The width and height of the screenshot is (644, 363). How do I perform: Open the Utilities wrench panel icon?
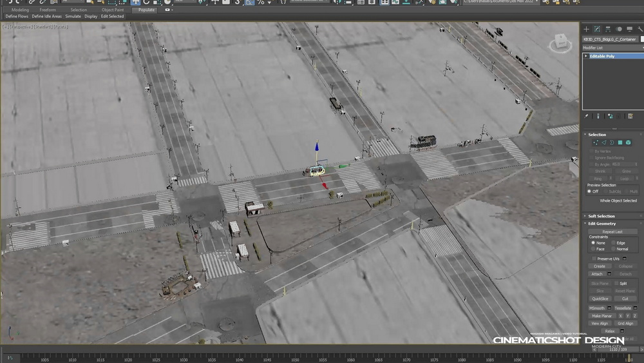(640, 29)
